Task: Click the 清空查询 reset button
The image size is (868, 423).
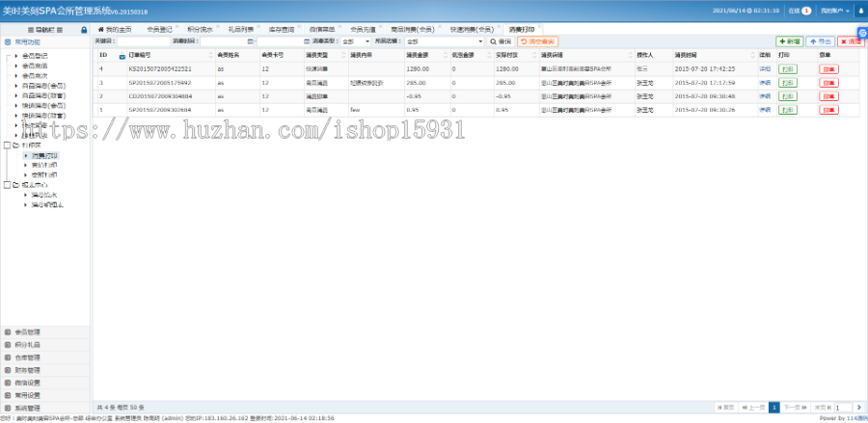Action: point(537,41)
